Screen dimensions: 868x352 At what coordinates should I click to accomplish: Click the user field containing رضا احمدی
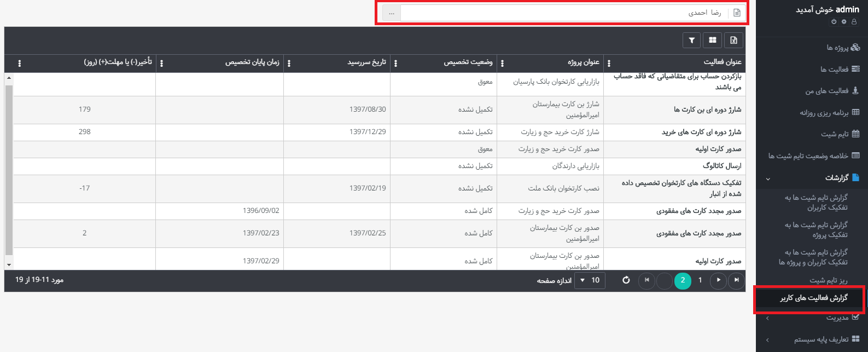point(563,13)
